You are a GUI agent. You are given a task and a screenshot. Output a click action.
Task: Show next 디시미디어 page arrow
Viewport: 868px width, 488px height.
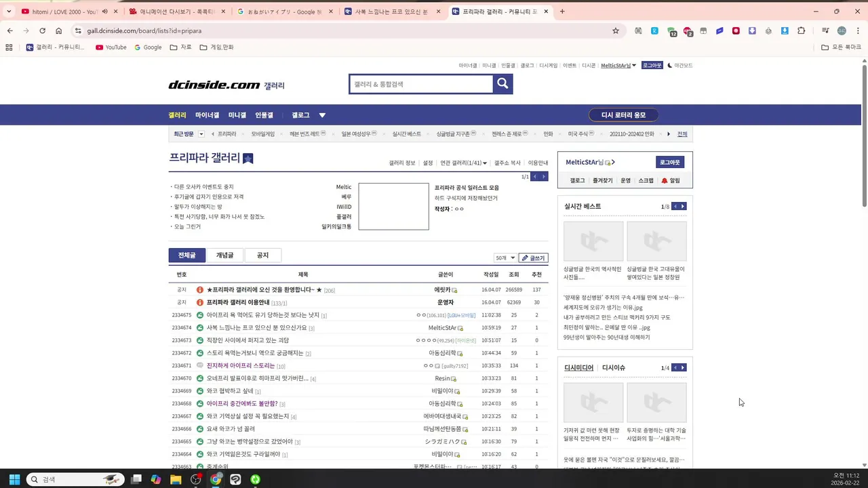tap(683, 367)
